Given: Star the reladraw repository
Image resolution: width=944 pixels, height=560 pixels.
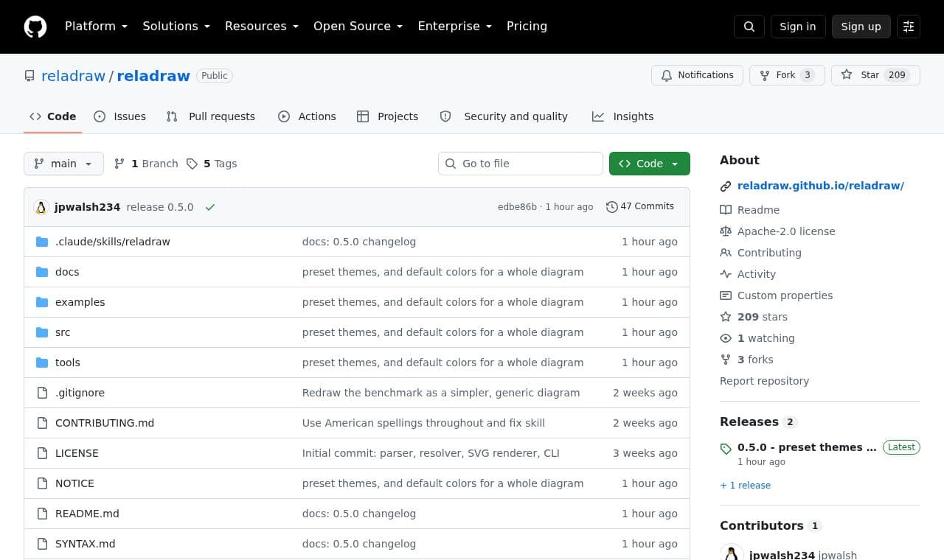Looking at the screenshot, I should (x=875, y=75).
